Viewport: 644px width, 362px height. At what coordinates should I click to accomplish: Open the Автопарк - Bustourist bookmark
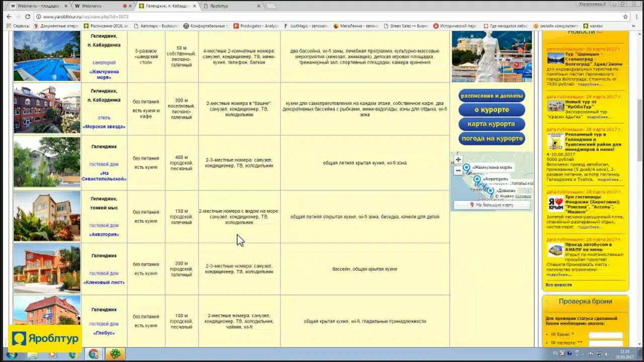click(156, 26)
